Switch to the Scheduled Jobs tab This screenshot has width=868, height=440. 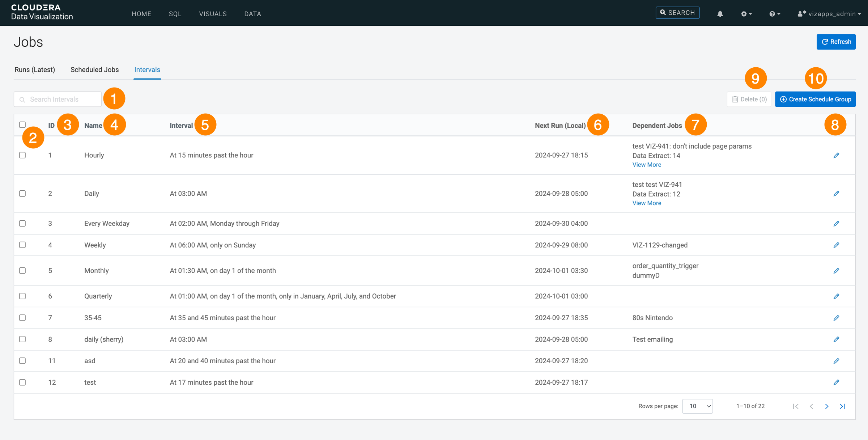(x=94, y=69)
